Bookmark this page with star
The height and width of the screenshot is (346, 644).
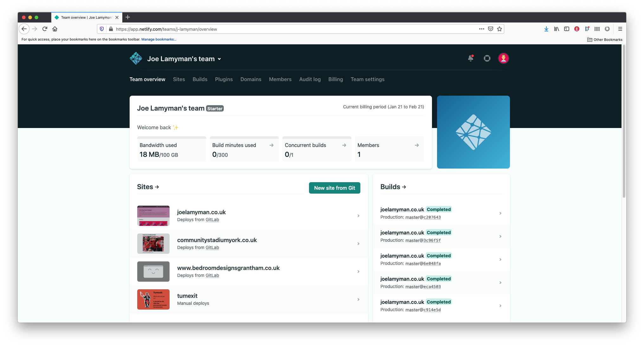click(x=499, y=29)
